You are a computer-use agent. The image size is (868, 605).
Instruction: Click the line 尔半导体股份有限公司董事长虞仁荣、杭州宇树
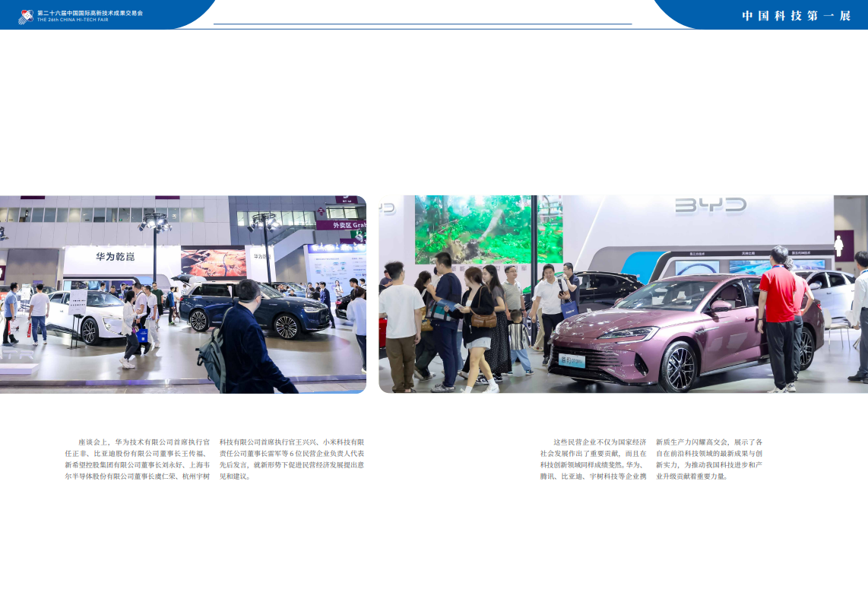point(138,476)
